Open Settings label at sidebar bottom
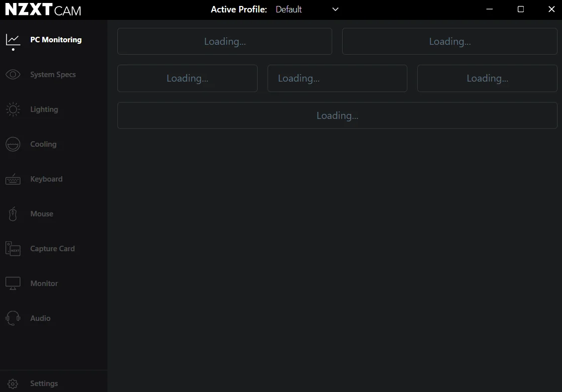The height and width of the screenshot is (392, 562). coord(44,384)
